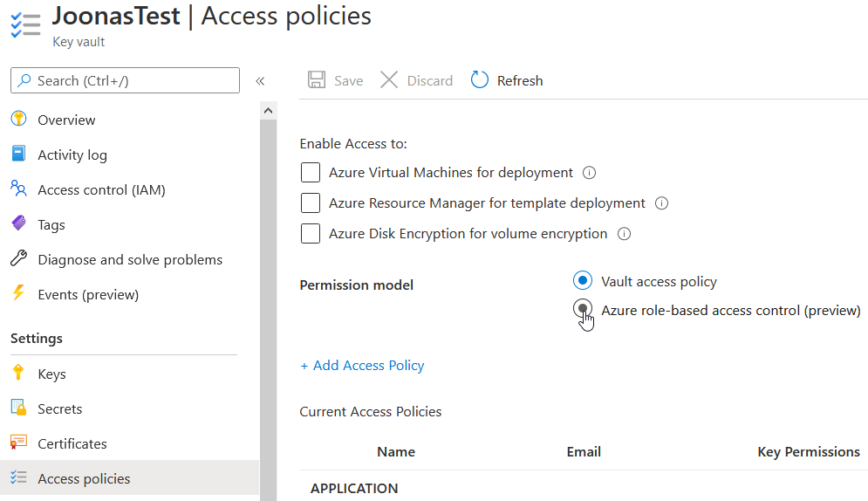Open the Access policies menu item

coord(84,478)
